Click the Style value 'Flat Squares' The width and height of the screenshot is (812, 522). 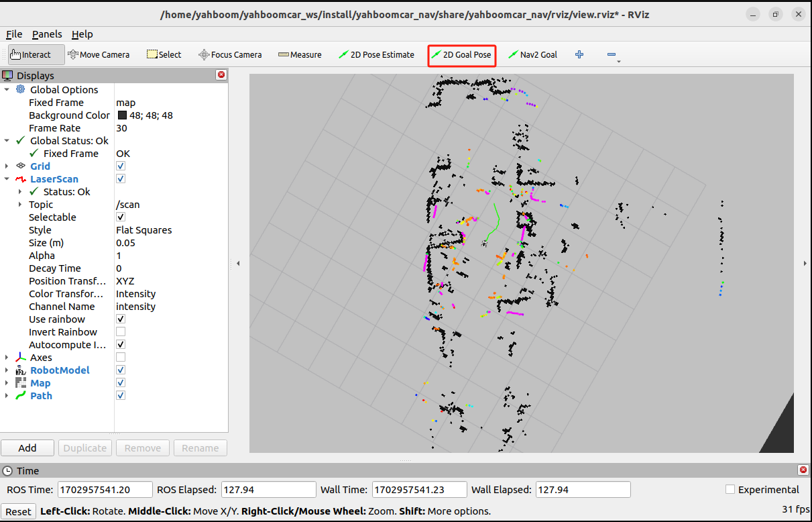pos(143,230)
